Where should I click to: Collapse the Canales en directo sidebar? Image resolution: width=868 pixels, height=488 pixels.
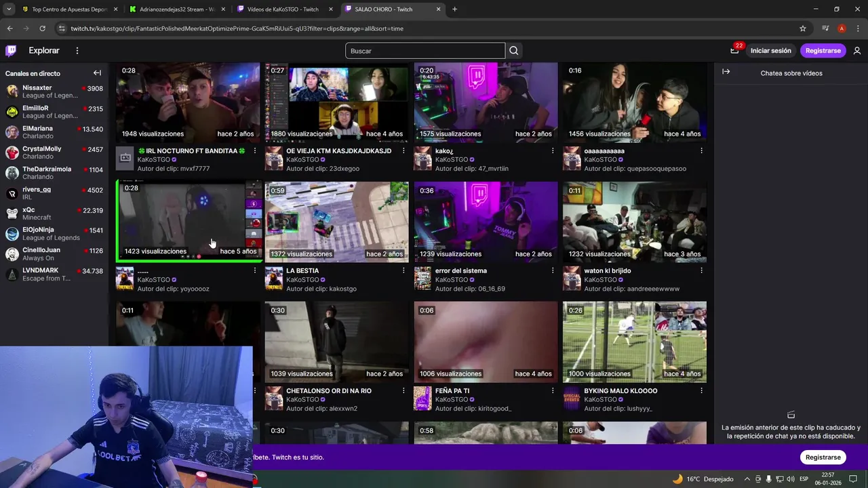[97, 73]
